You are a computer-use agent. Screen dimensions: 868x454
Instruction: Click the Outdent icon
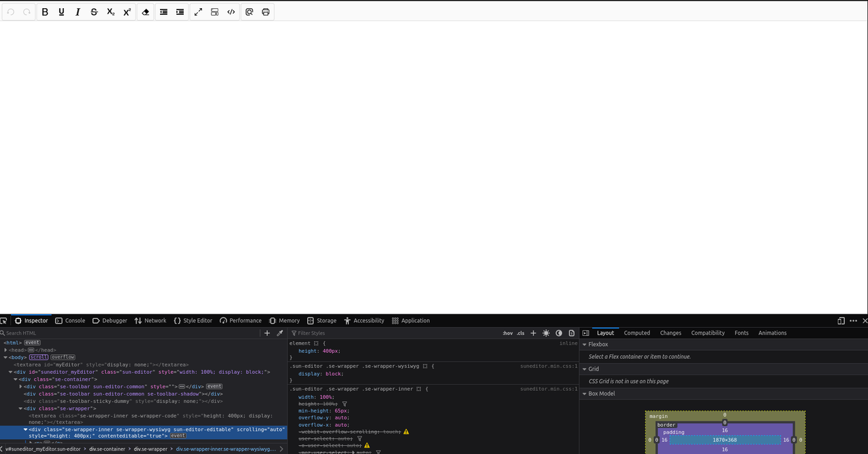pos(163,12)
